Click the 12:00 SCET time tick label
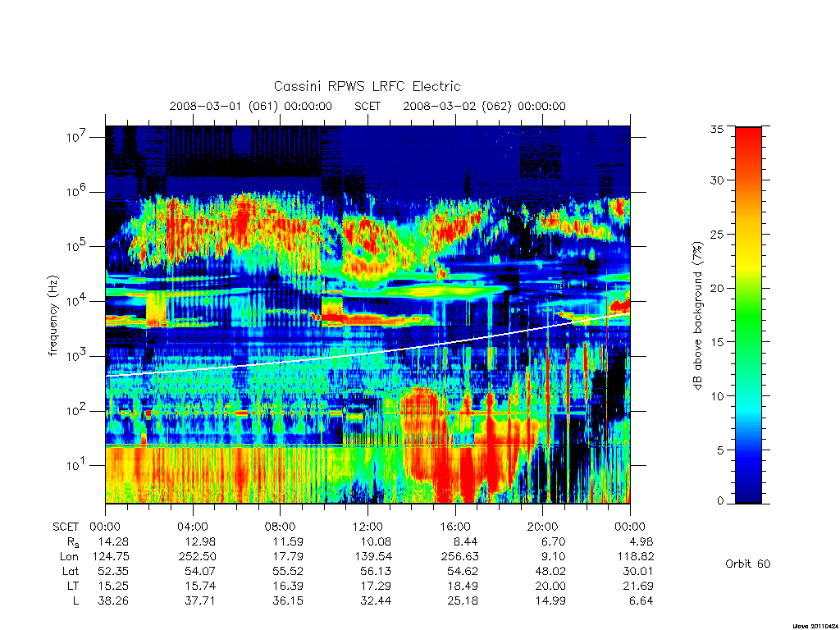840x630 pixels. coord(367,527)
